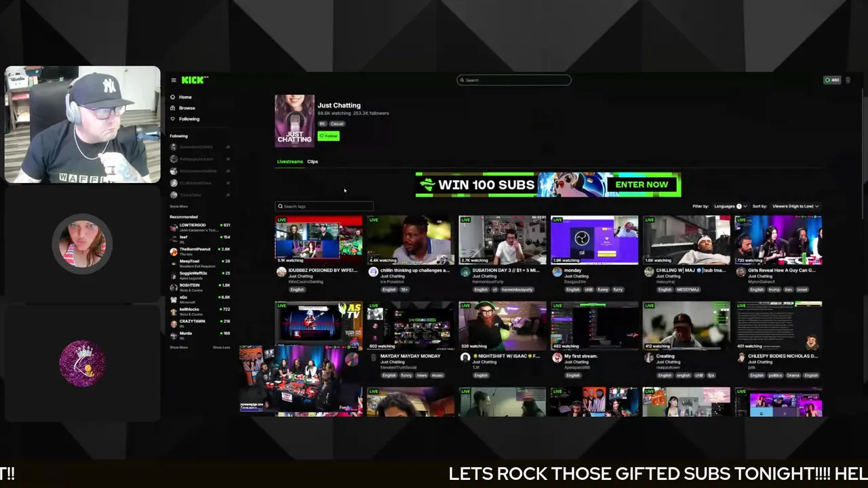Click the IDUBBBZ POISONED stream's channel avatar
The height and width of the screenshot is (488, 868).
pyautogui.click(x=281, y=272)
